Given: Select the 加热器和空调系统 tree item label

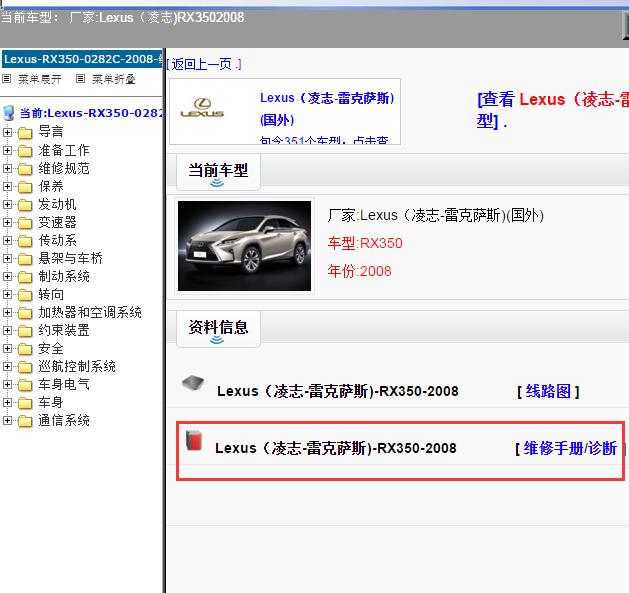Looking at the screenshot, I should click(90, 313).
